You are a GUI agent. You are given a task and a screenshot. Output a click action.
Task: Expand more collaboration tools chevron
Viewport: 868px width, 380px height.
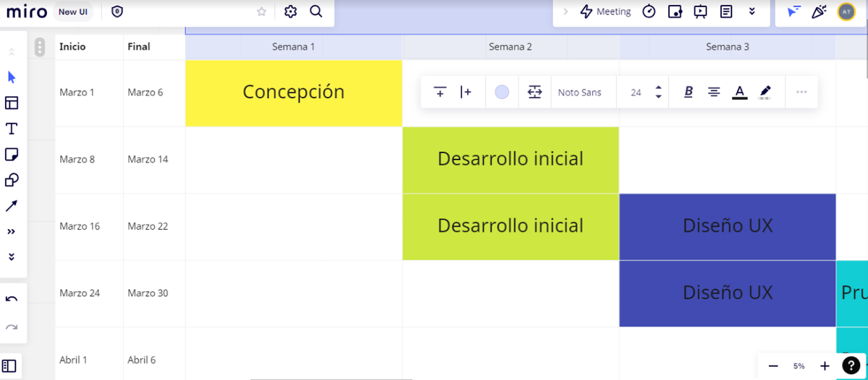[x=752, y=12]
